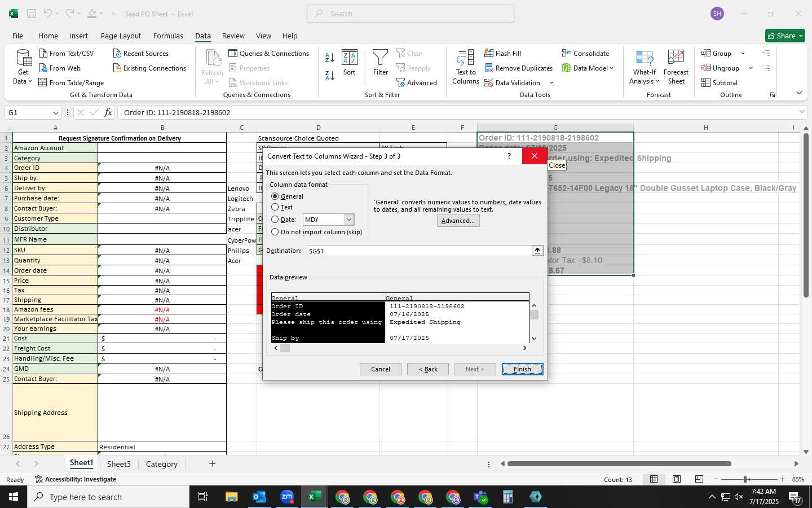Switch to Page Layout view in status bar
Screen dimensions: 812x508
(x=676, y=479)
